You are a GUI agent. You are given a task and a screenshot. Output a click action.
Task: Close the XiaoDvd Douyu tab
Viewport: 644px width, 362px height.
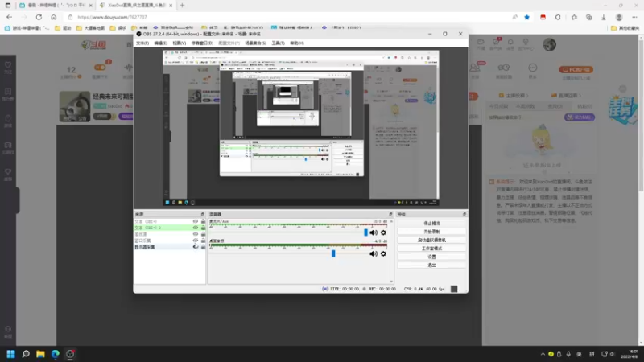coord(171,6)
